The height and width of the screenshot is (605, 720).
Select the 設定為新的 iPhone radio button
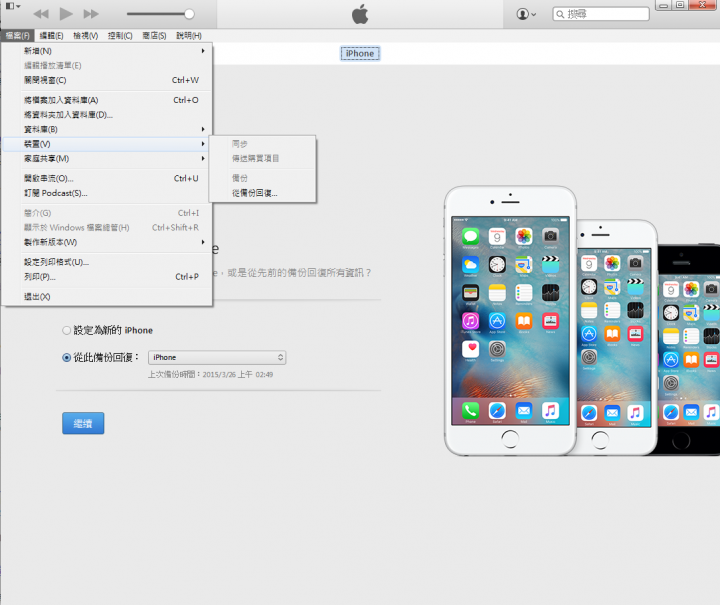[67, 330]
